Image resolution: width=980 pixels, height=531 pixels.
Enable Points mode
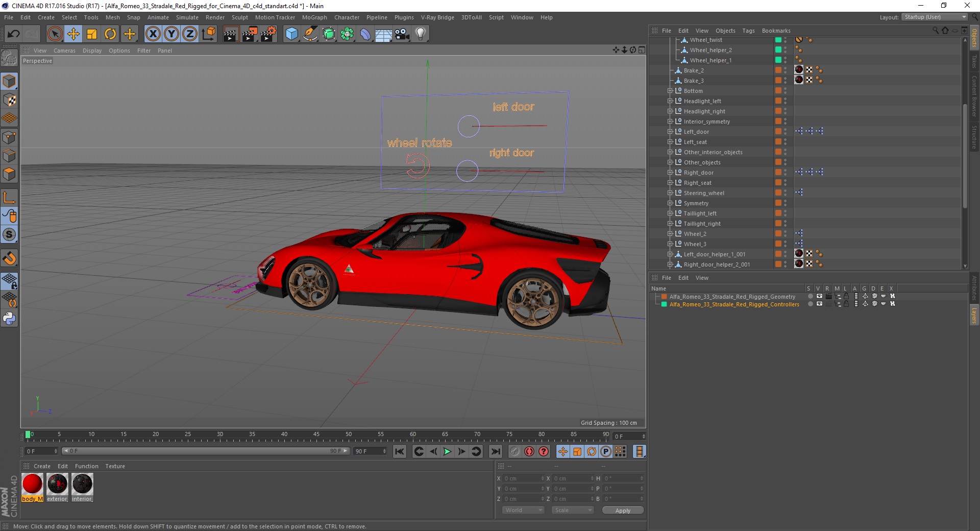pos(9,137)
